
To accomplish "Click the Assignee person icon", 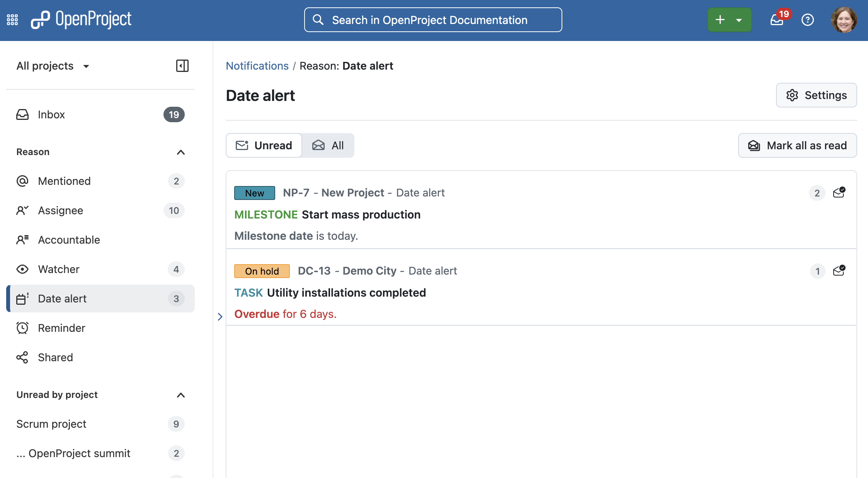I will click(22, 210).
